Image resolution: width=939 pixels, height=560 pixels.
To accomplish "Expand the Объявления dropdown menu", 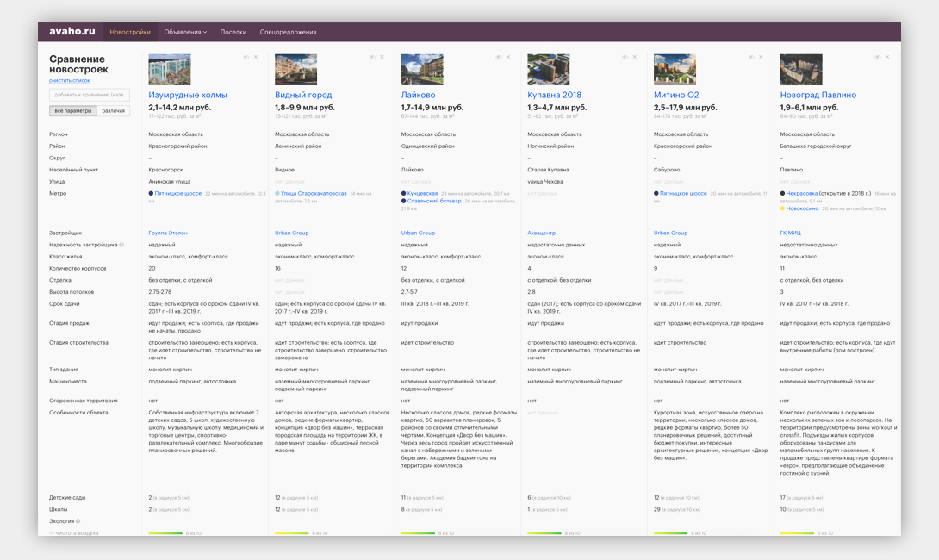I will [185, 32].
